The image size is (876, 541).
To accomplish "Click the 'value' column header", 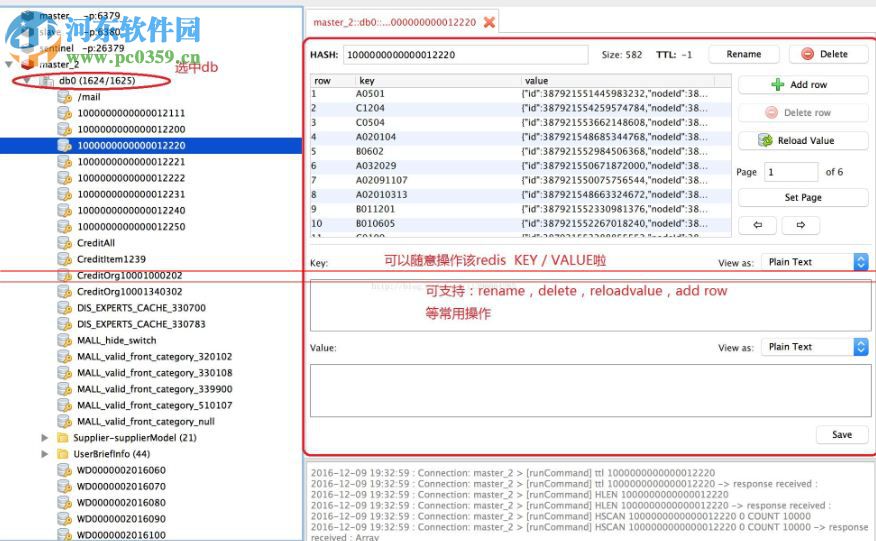I will pos(617,80).
